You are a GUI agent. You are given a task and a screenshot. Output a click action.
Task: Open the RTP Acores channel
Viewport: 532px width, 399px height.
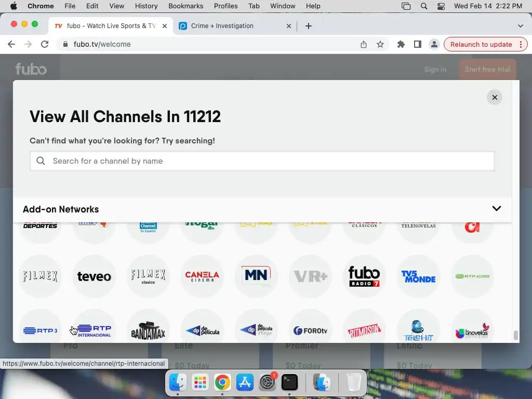[x=472, y=276]
